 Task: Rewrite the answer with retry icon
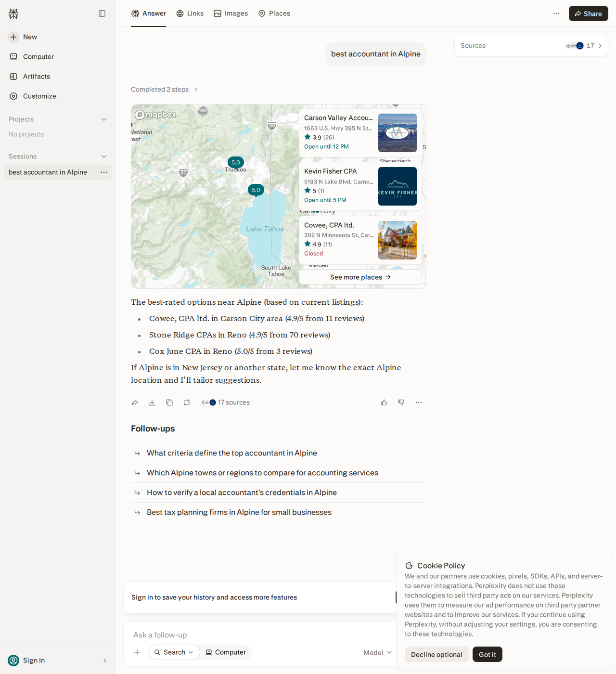coord(187,402)
